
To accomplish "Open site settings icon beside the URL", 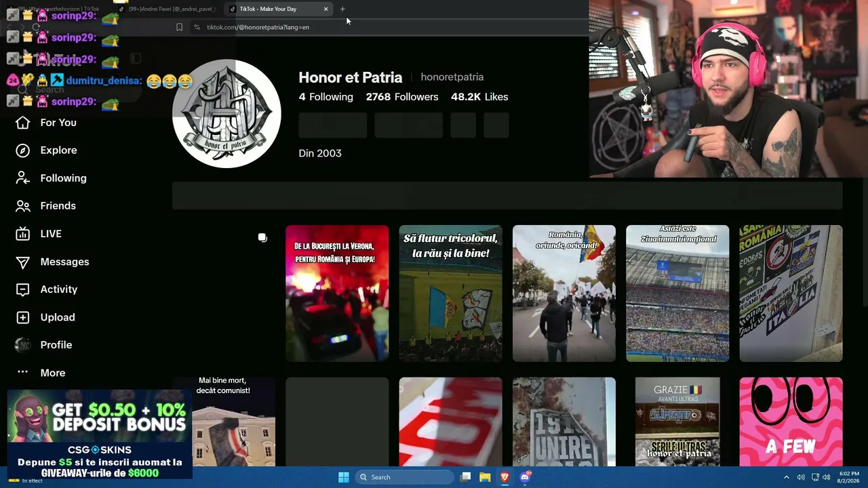I will [197, 27].
